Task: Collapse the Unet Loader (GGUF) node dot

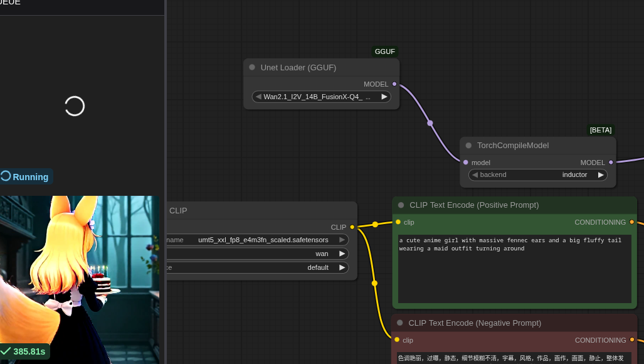Action: click(x=252, y=67)
